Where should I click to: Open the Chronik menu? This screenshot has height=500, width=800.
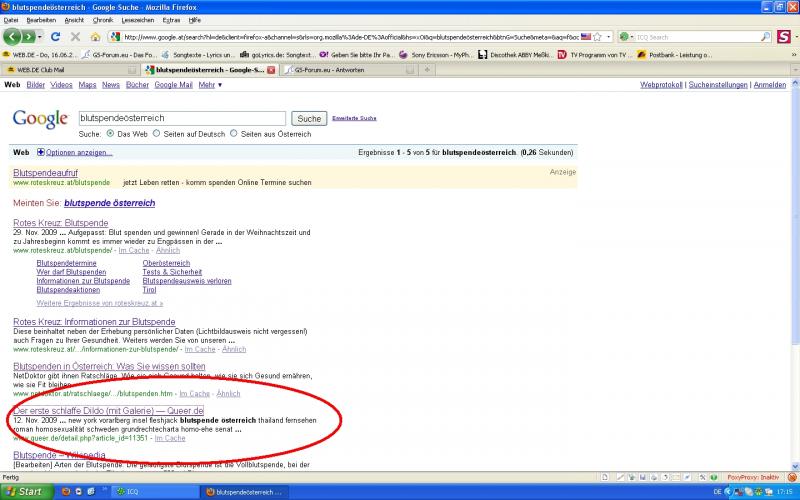pyautogui.click(x=103, y=20)
